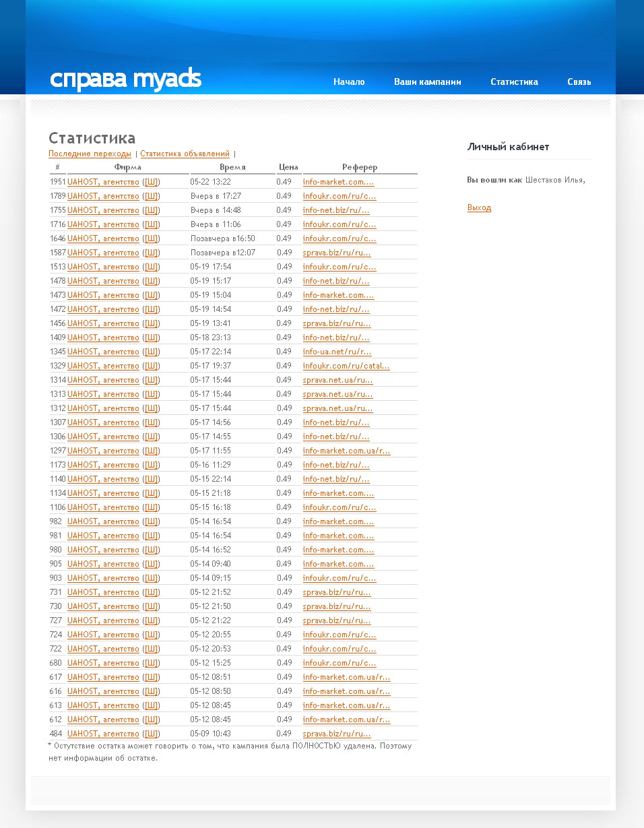Screen dimensions: 644x828
Task: Open UAHOST, агентство link in row 616
Action: pyautogui.click(x=103, y=691)
